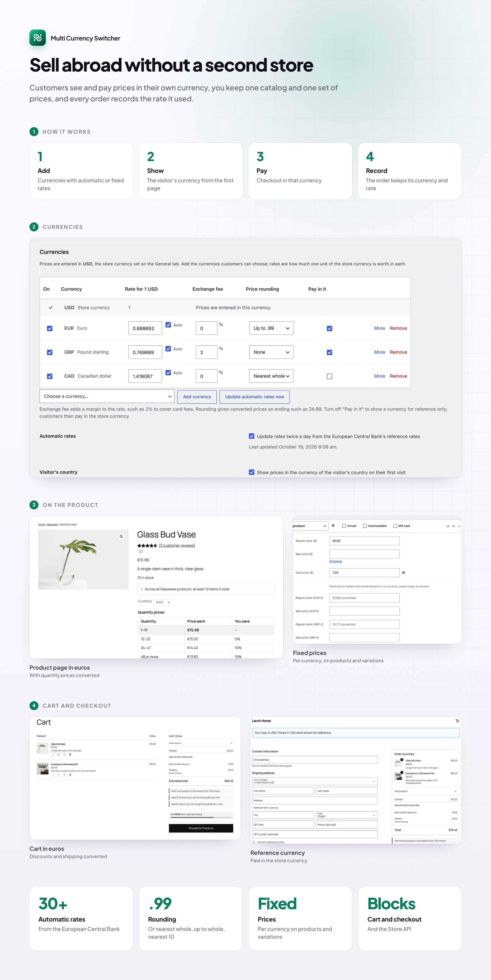Click the Schedule link under Sale price
The width and height of the screenshot is (491, 980).
[x=336, y=561]
